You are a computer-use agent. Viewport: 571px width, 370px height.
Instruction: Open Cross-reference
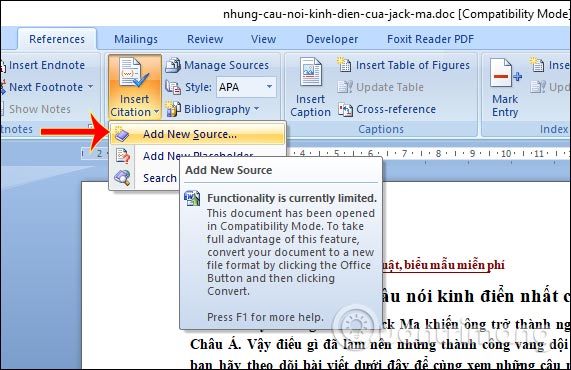tap(396, 109)
